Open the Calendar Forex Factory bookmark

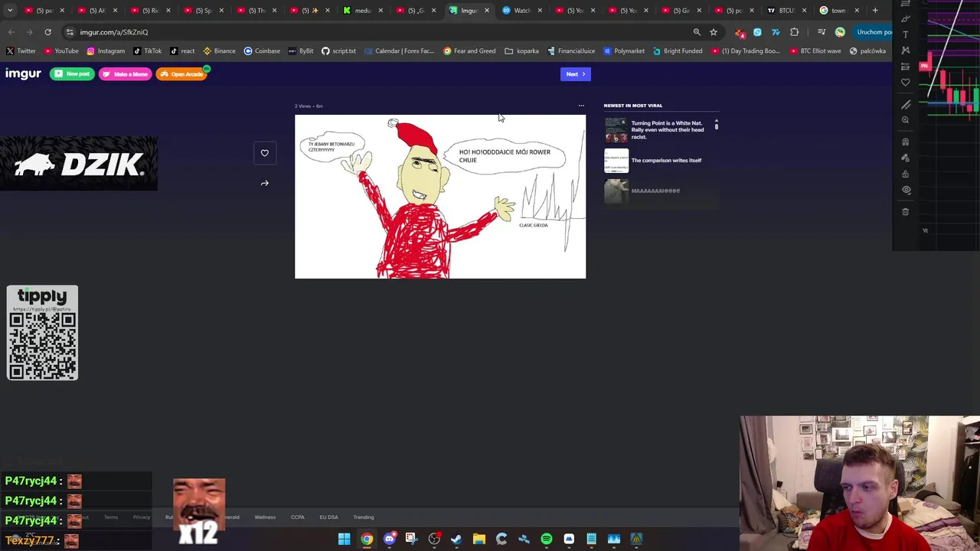point(399,51)
